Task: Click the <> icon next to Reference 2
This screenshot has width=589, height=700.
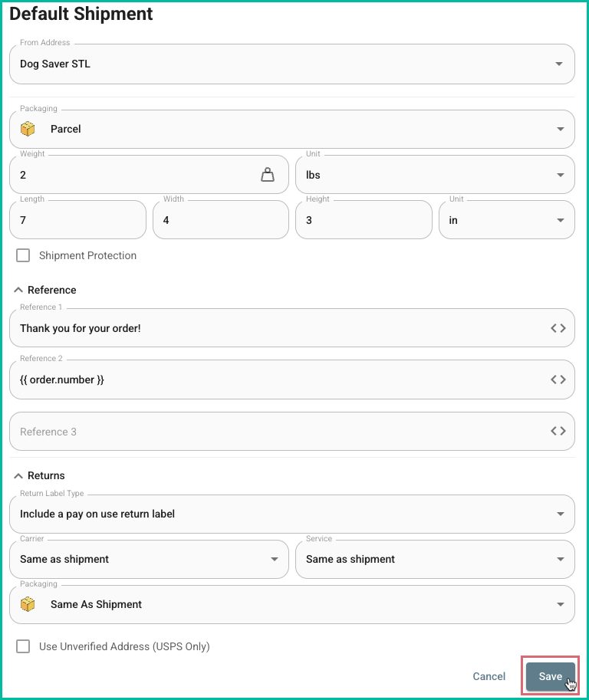Action: pos(559,379)
